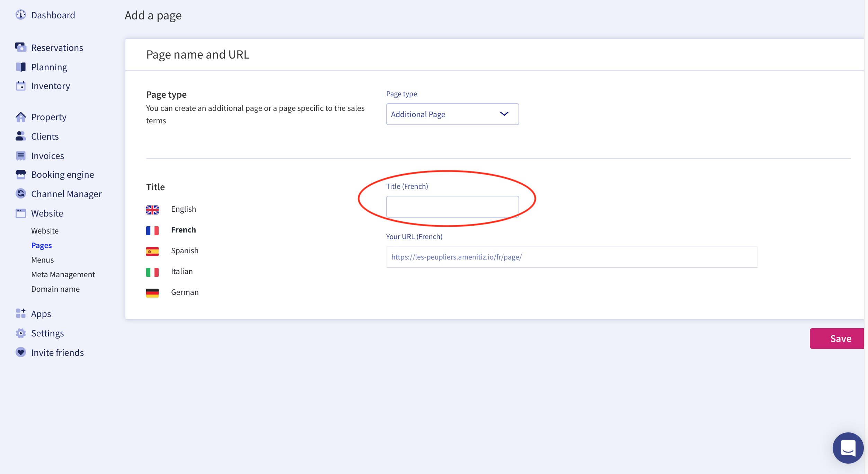Select the Spanish title language
Screen dimensions: 868x474
pos(185,251)
